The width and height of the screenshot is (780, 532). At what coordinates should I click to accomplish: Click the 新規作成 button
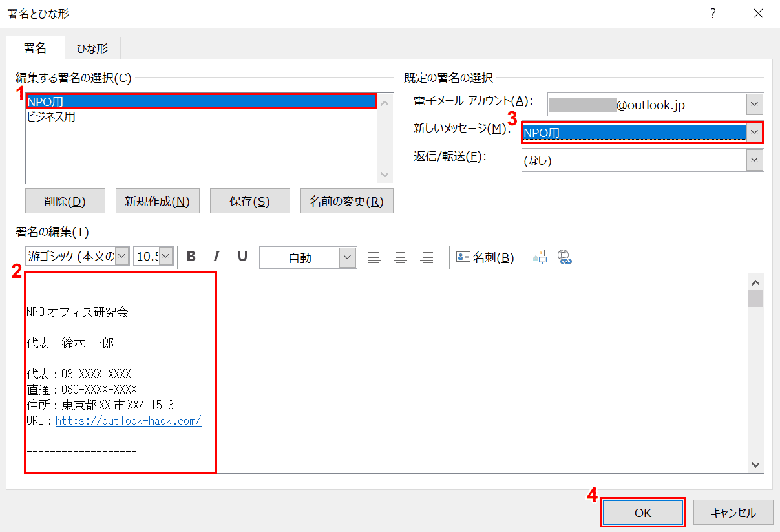[x=157, y=201]
